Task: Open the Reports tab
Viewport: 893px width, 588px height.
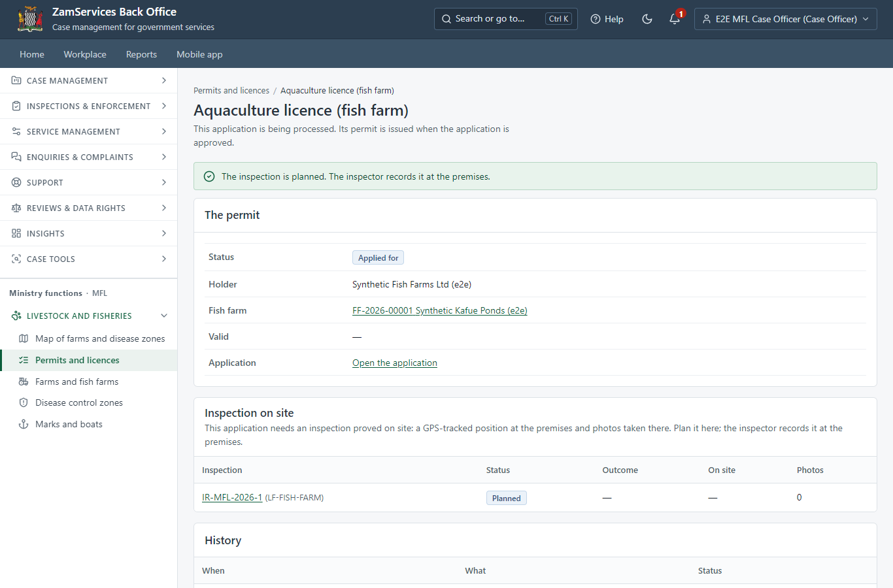Action: [x=141, y=54]
